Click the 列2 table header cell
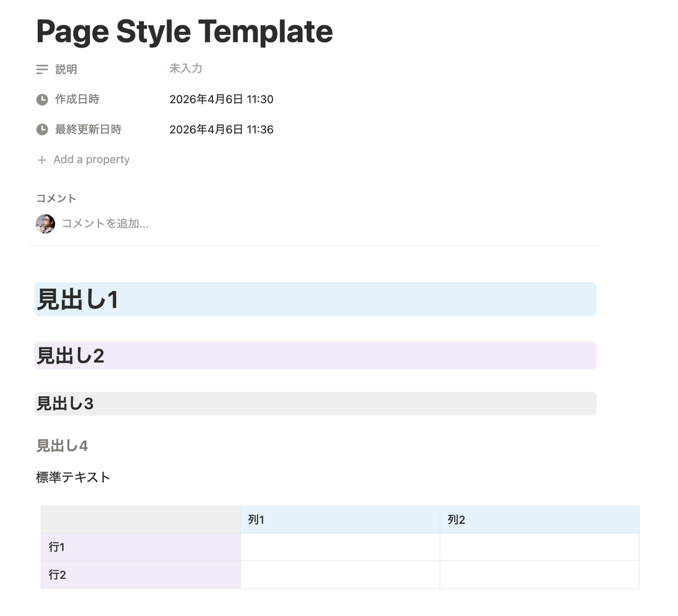 [540, 520]
